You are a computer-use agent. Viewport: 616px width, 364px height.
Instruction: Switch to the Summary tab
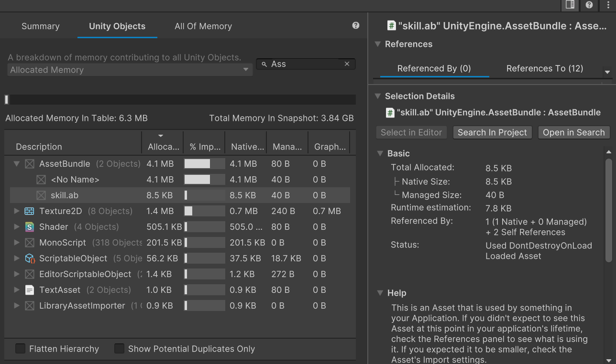tap(40, 26)
